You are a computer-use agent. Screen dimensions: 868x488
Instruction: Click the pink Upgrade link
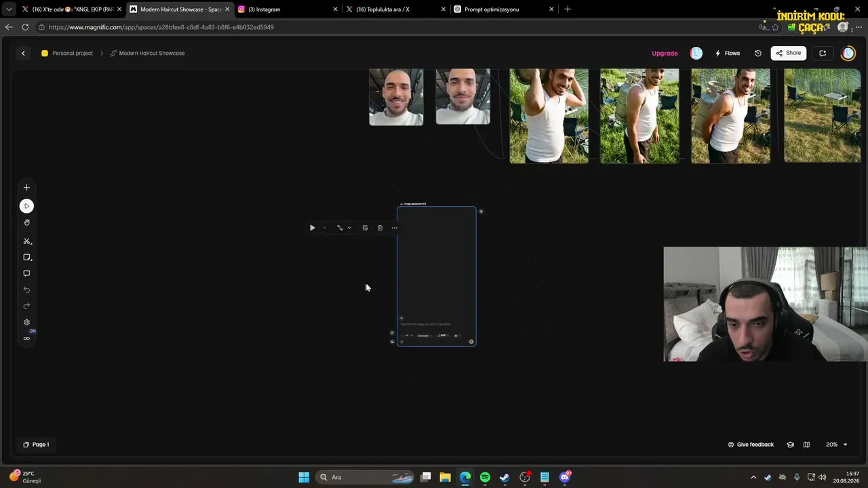[665, 53]
